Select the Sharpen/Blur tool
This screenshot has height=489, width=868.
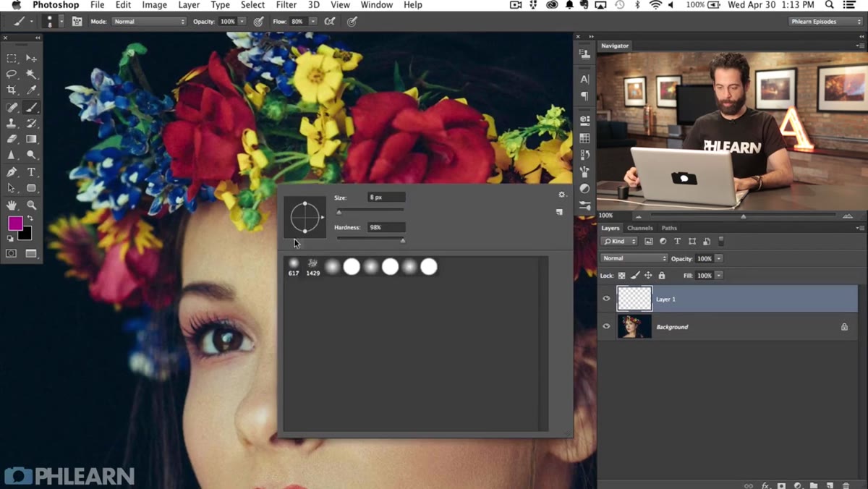pos(12,155)
